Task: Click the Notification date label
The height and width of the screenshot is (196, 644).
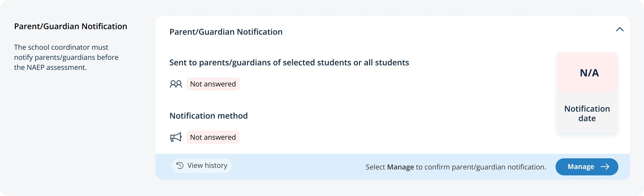Action: 587,113
